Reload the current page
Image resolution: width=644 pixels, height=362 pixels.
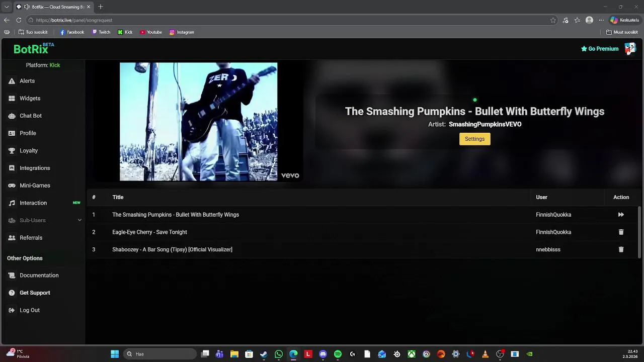pos(19,20)
